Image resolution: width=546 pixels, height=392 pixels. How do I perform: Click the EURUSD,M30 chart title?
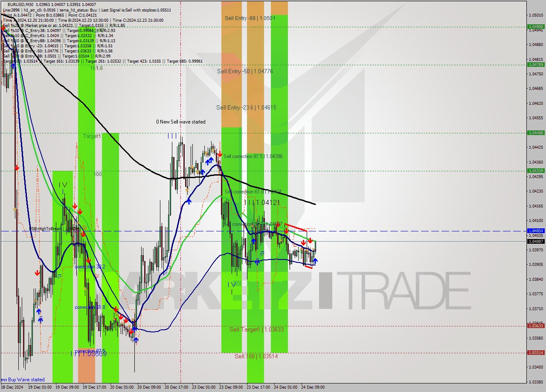coord(21,4)
